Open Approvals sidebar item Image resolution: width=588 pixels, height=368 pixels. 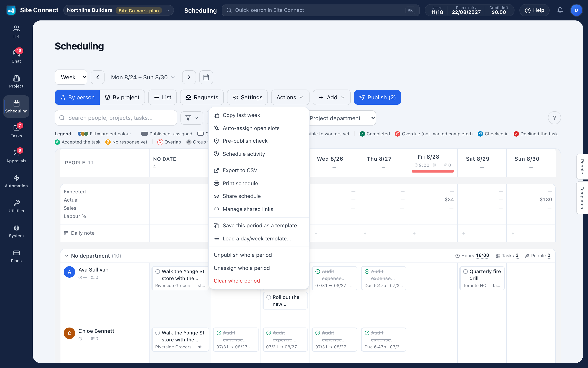pos(16,156)
